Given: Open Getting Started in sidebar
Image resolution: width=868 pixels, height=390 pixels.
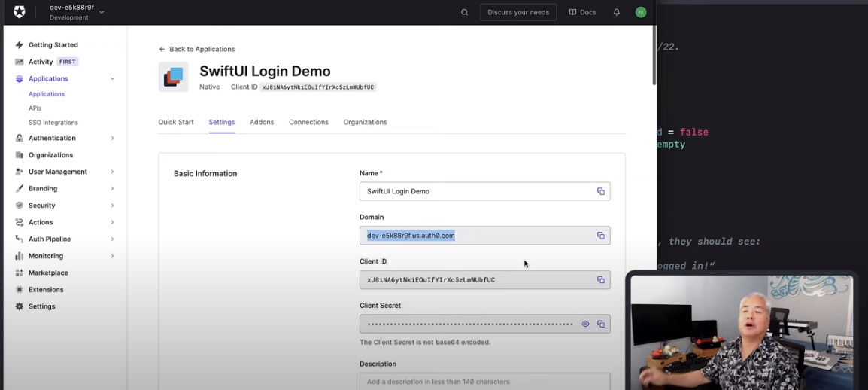Looking at the screenshot, I should click(x=53, y=45).
